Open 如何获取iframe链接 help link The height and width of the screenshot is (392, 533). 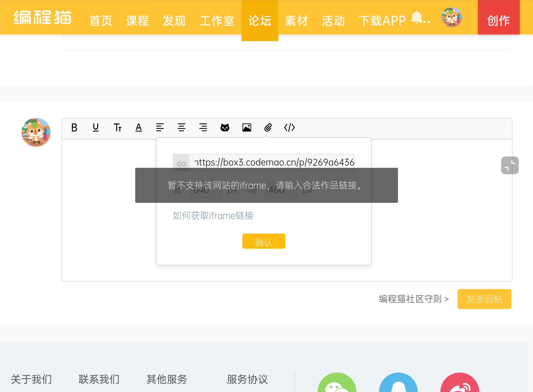[x=213, y=216]
